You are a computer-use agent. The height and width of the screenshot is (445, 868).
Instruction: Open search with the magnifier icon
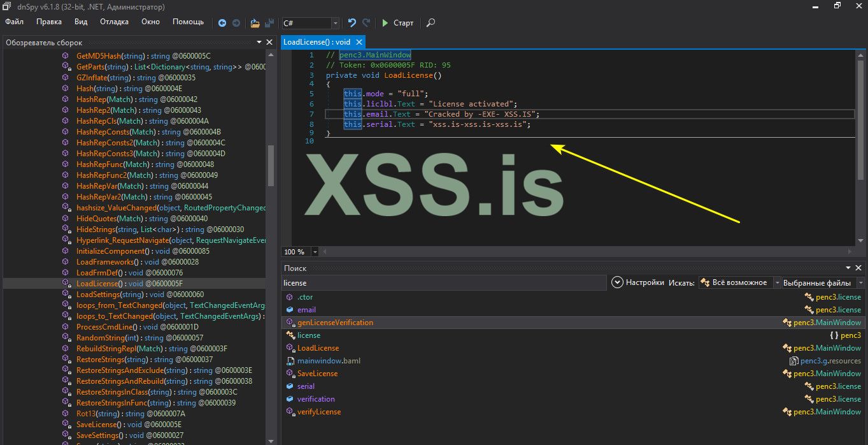[431, 23]
